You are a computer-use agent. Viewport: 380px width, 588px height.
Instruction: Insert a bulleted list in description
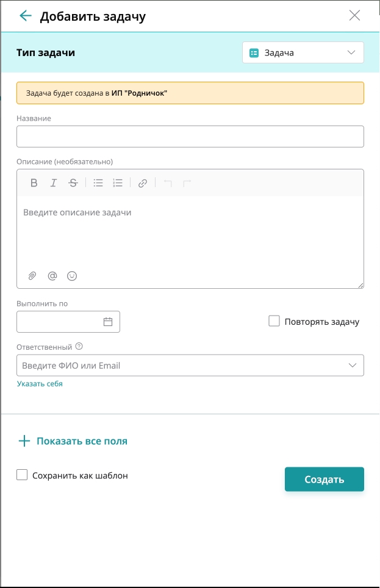(x=98, y=183)
